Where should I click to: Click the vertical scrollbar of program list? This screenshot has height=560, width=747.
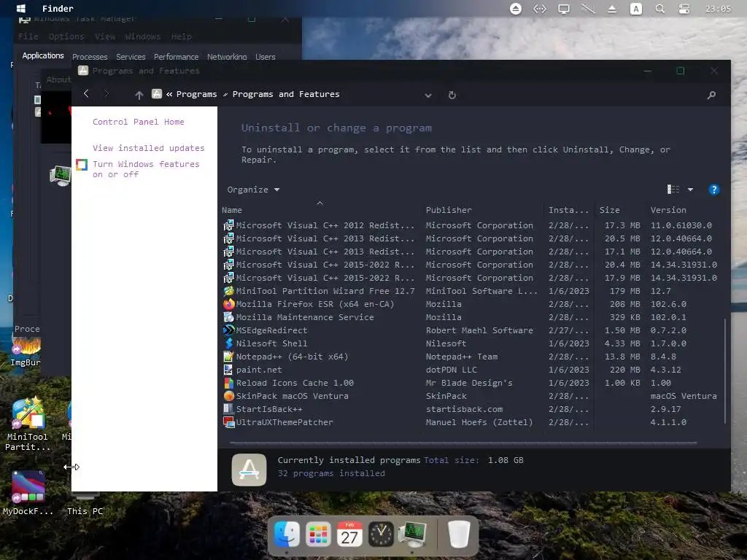724,371
